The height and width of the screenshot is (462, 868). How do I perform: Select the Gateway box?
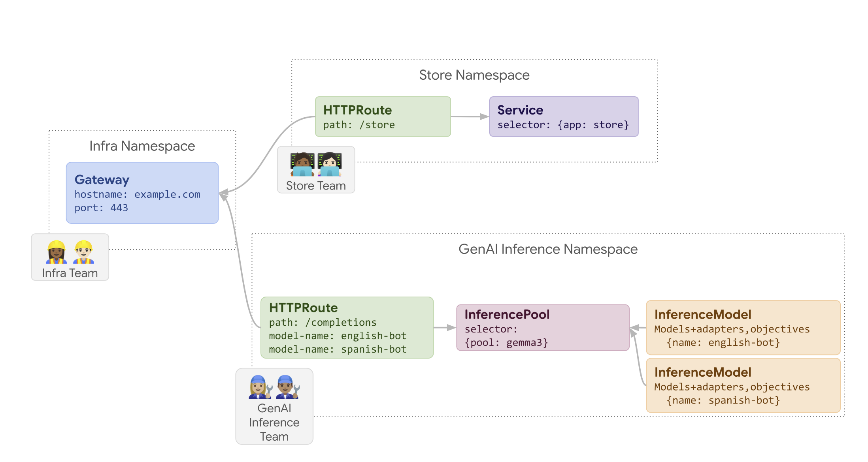pos(142,193)
